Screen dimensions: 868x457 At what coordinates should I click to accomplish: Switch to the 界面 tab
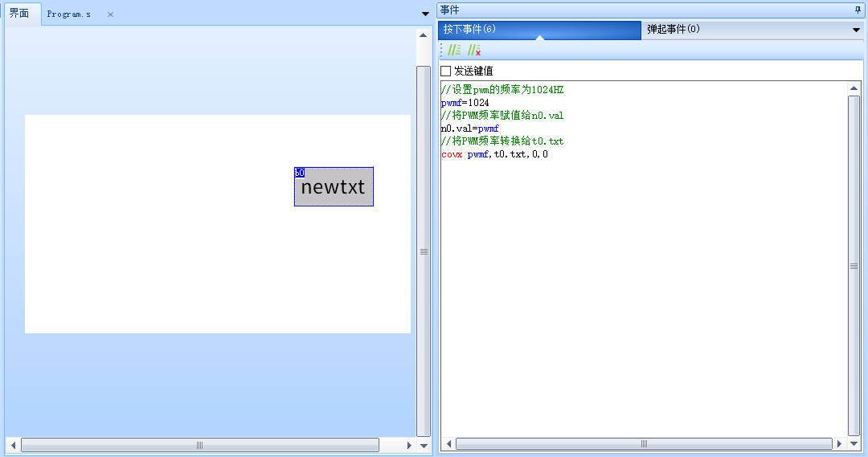coord(19,14)
